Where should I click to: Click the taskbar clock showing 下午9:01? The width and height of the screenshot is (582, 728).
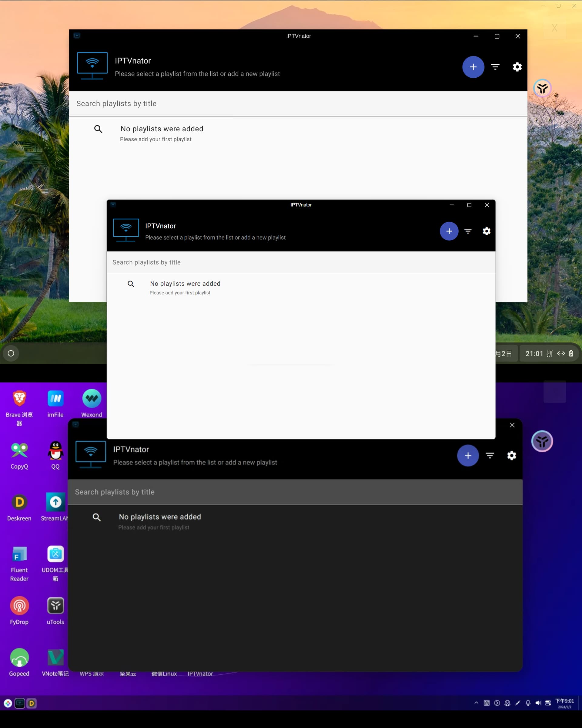pyautogui.click(x=564, y=703)
